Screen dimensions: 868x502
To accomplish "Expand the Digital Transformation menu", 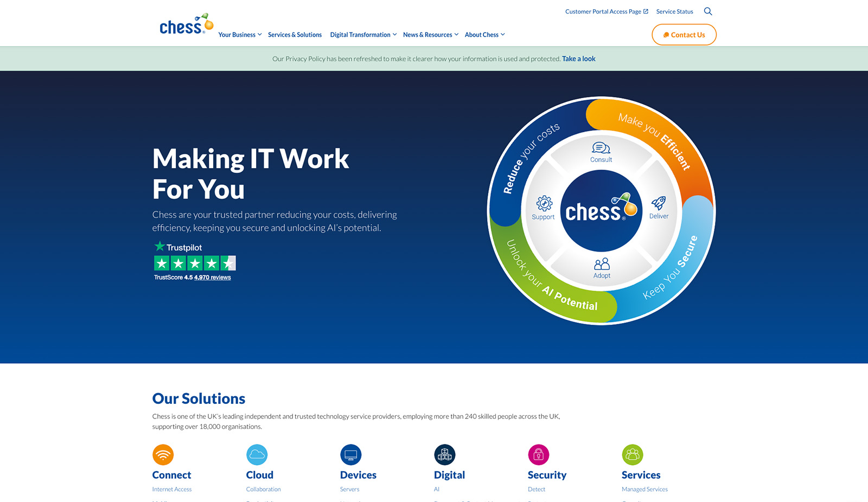I will (363, 35).
